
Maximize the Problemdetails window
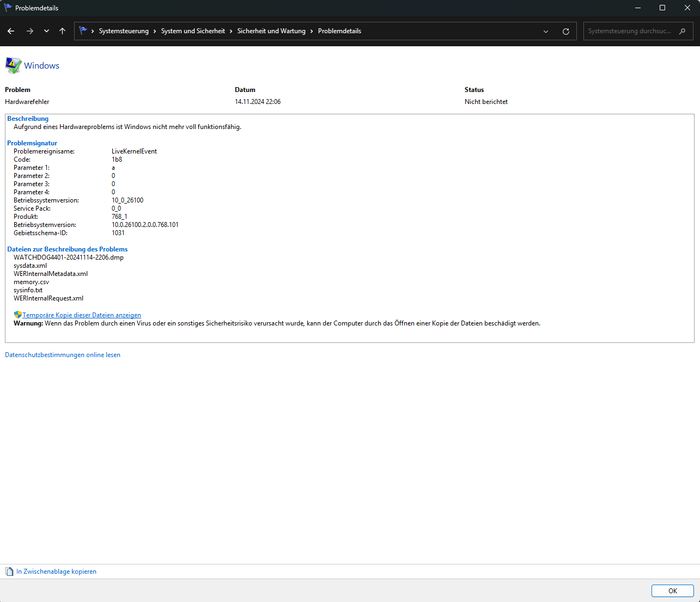pos(662,8)
